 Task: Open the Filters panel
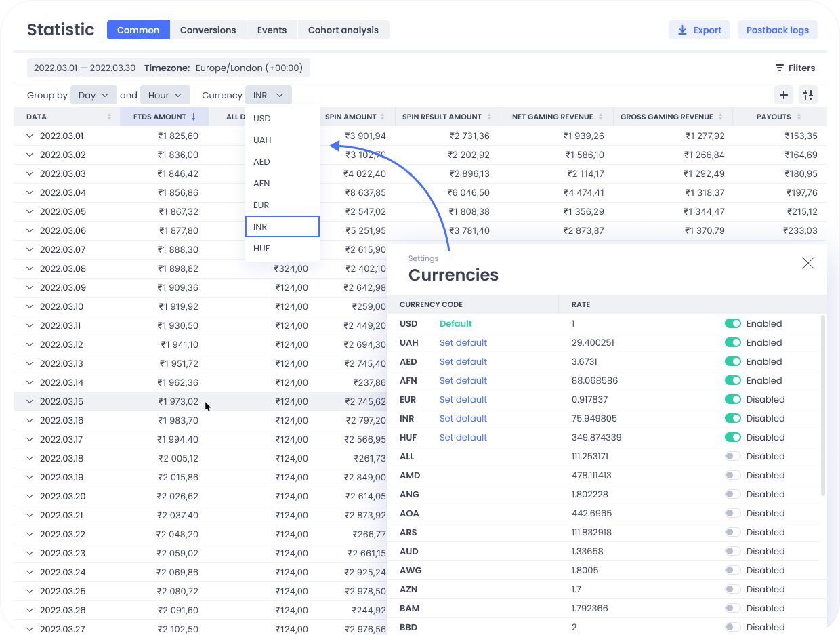coord(795,68)
